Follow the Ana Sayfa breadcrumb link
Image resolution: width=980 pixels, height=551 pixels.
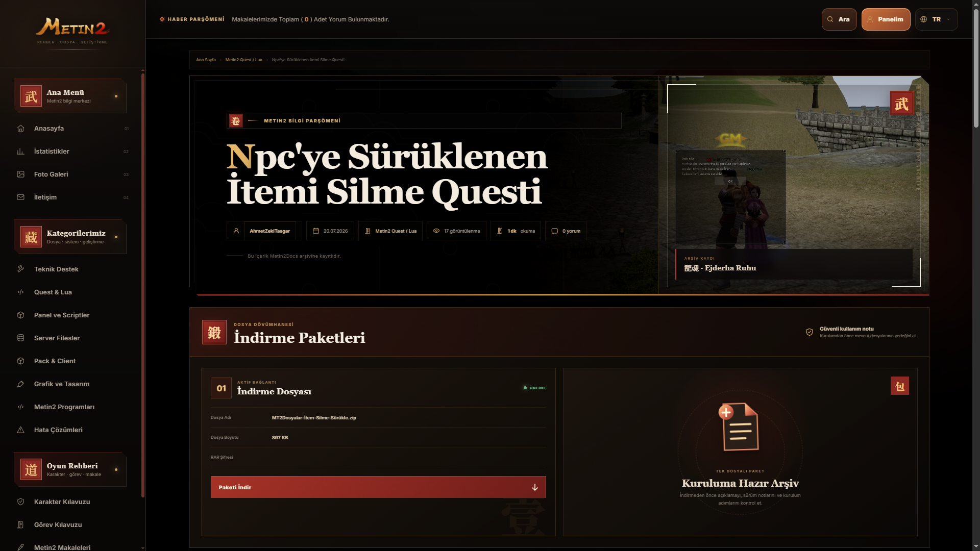206,60
